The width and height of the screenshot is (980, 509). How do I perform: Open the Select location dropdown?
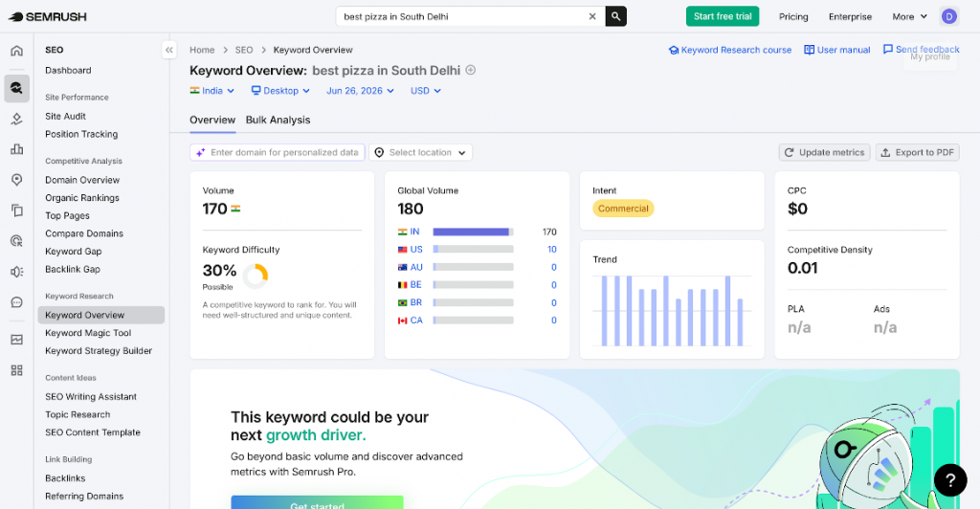421,152
